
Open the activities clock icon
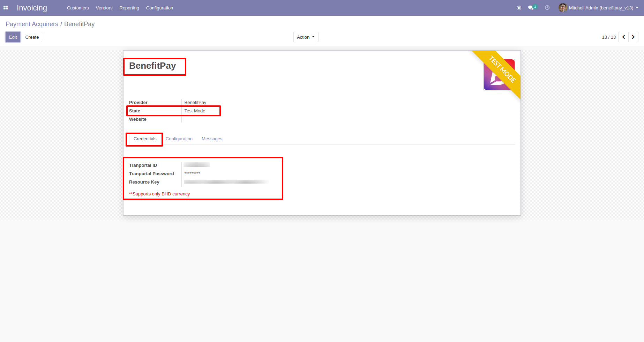click(x=547, y=8)
